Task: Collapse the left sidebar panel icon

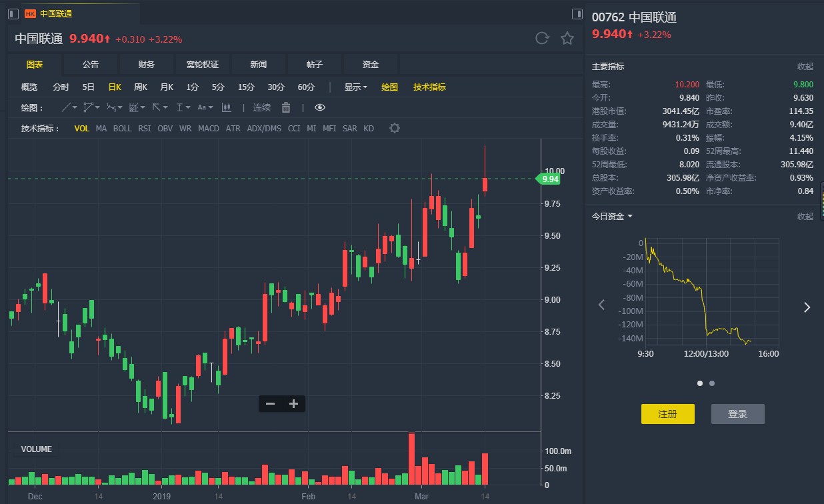Action: pyautogui.click(x=13, y=13)
